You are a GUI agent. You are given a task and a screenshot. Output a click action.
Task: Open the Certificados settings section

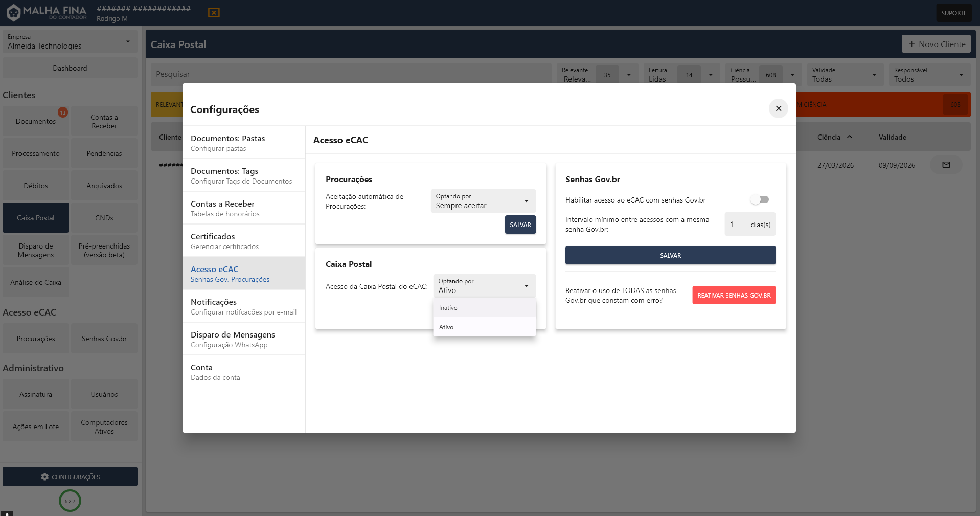(243, 241)
